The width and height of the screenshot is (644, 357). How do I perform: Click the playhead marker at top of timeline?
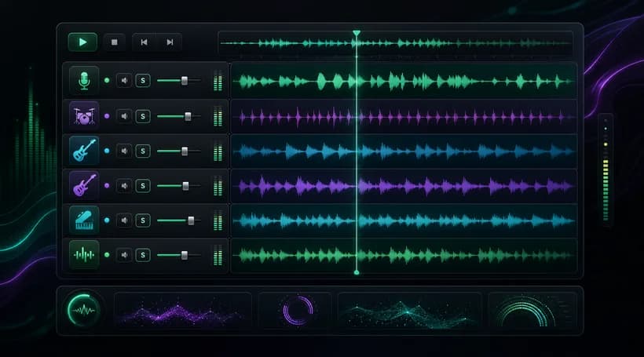357,33
